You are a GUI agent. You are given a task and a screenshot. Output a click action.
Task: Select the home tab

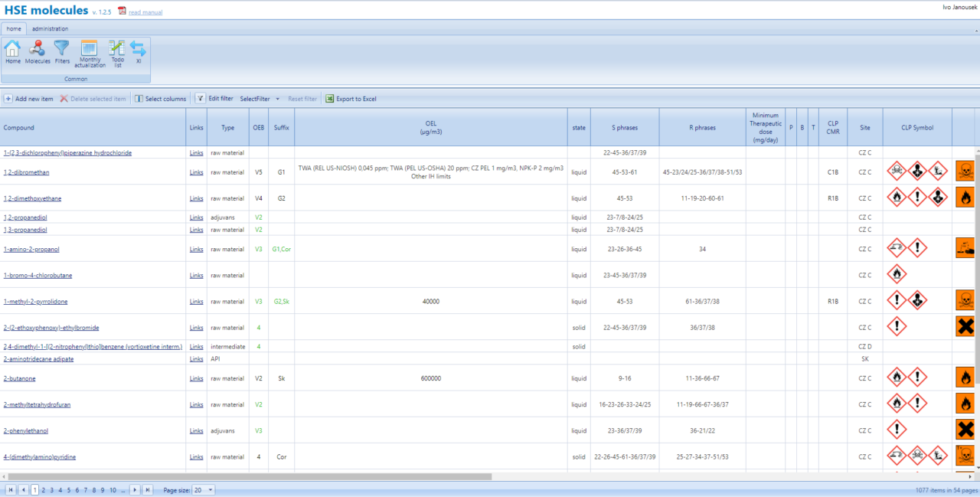(14, 28)
